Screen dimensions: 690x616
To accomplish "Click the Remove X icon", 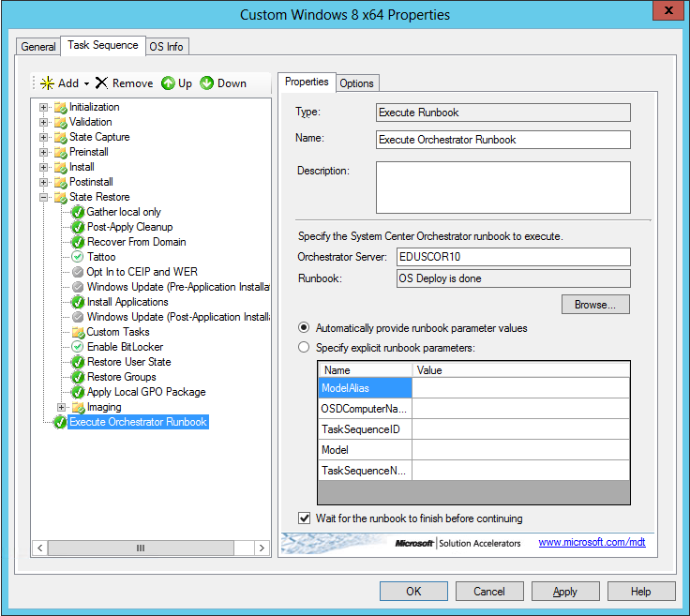I will pos(101,83).
